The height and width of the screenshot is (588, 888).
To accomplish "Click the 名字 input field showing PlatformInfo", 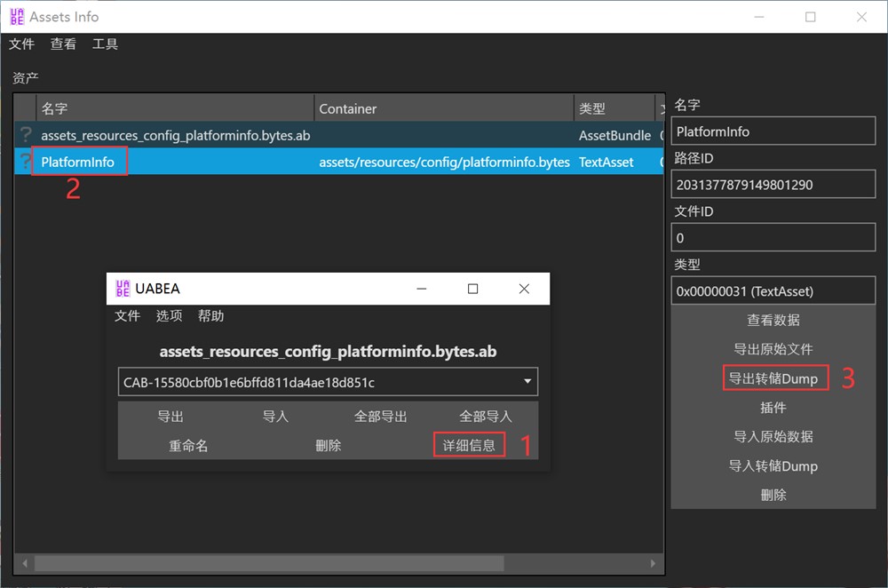I will point(773,131).
